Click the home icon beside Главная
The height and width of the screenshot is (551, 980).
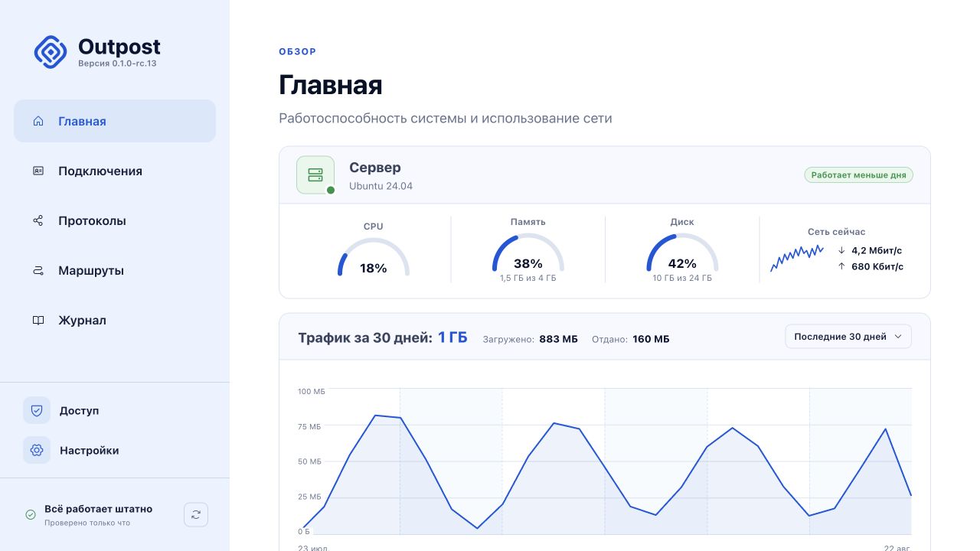click(x=38, y=121)
